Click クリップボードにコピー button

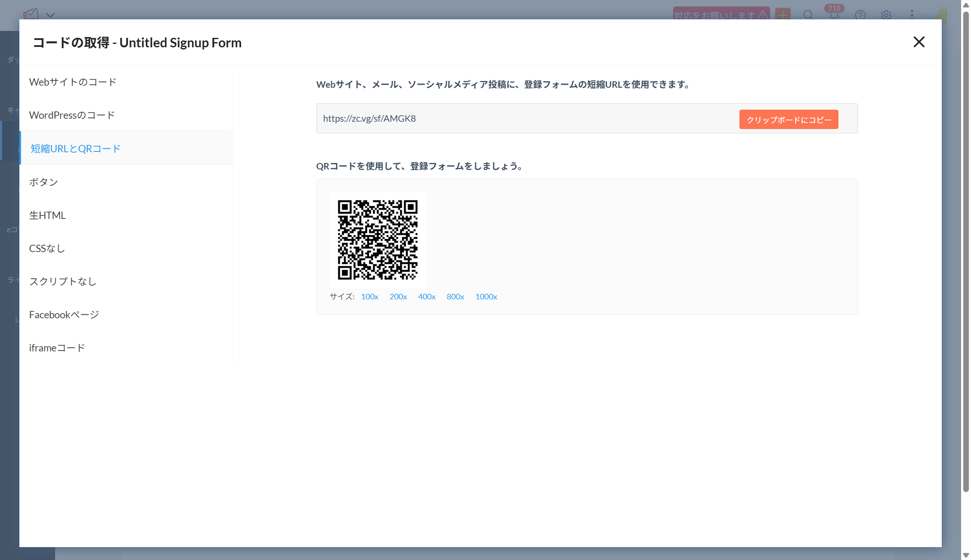coord(789,120)
